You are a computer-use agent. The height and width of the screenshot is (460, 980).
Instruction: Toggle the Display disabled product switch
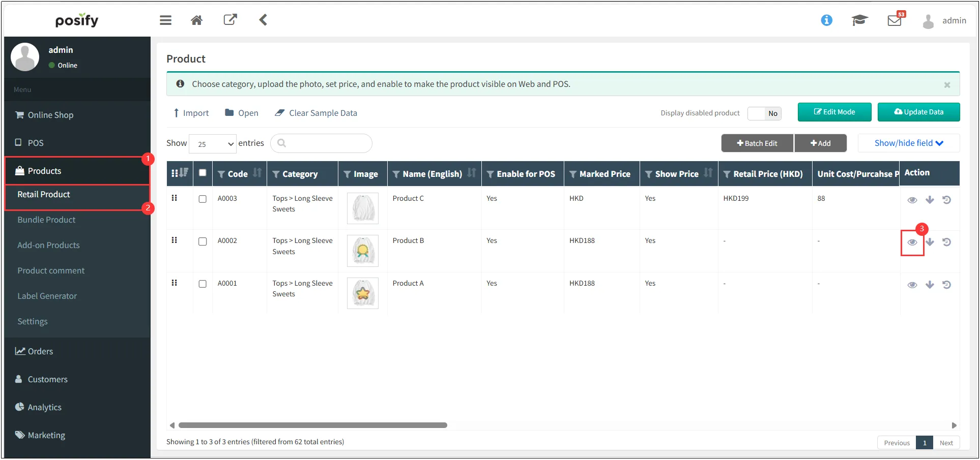click(x=764, y=113)
